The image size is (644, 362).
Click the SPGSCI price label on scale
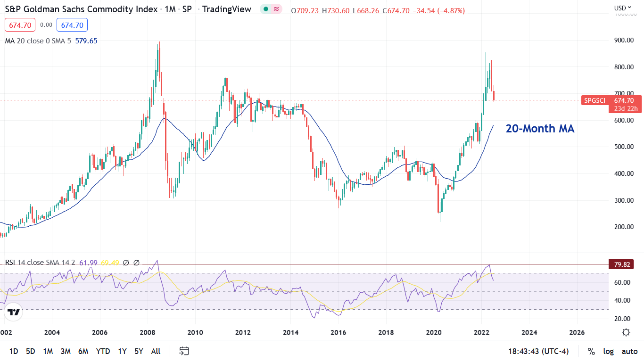tap(594, 100)
